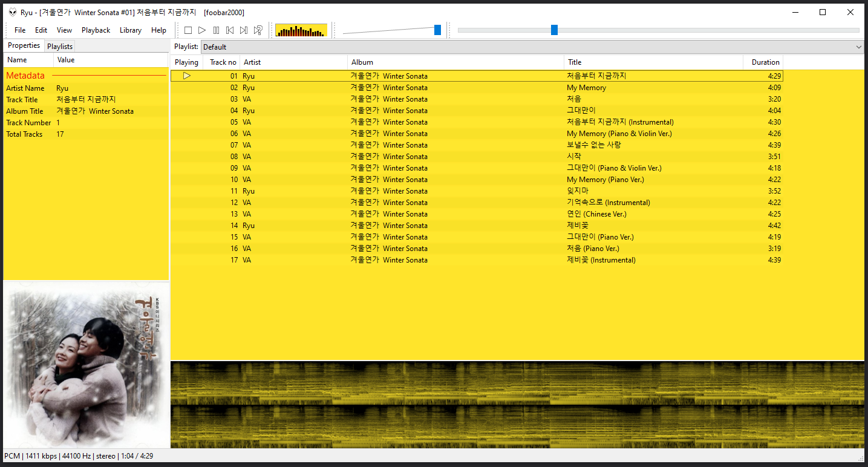Click the Play button in toolbar
The width and height of the screenshot is (868, 467).
pyautogui.click(x=202, y=30)
